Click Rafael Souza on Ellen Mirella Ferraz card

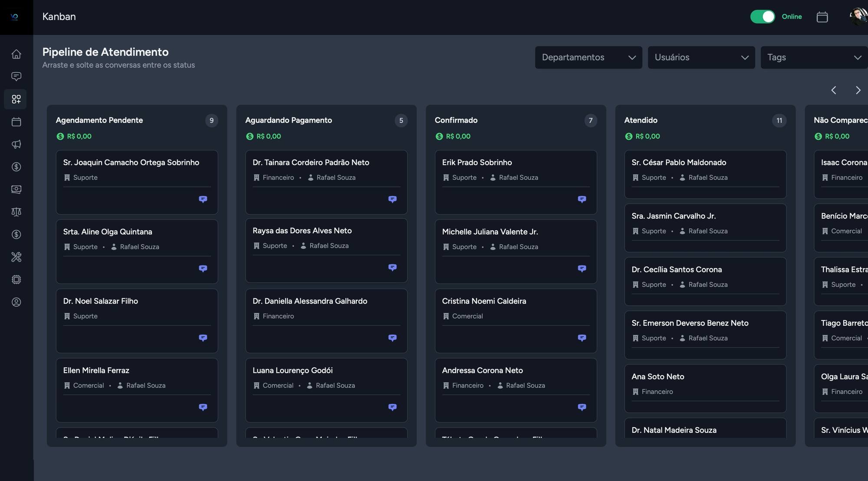tap(146, 386)
